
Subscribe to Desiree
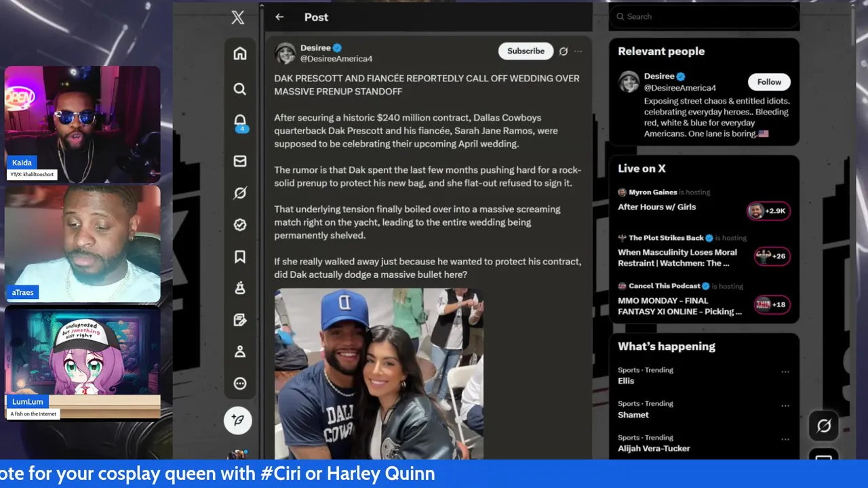526,51
